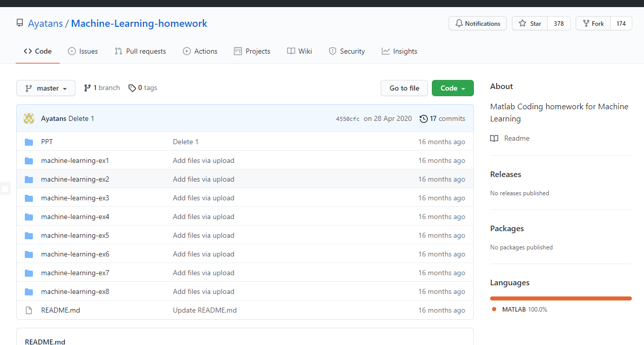Click the history clock icon beside commits
Viewport: 644px width, 345px height.
[x=424, y=119]
